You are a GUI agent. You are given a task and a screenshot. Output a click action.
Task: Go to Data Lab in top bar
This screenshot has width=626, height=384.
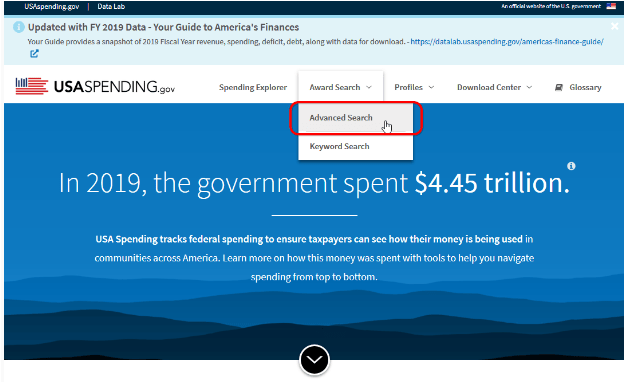[x=111, y=6]
